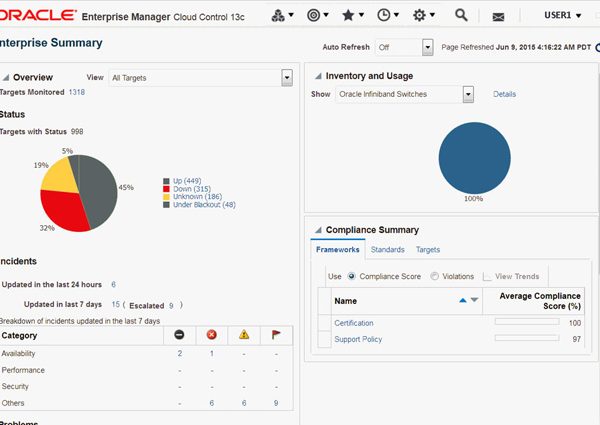Sort Name column ascending
The width and height of the screenshot is (600, 425).
[463, 300]
